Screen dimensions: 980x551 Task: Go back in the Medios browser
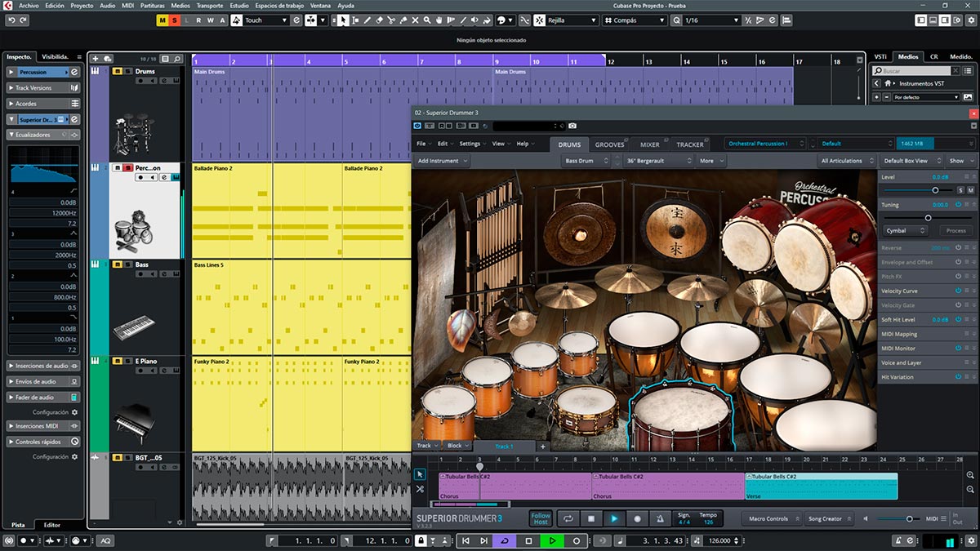[876, 83]
